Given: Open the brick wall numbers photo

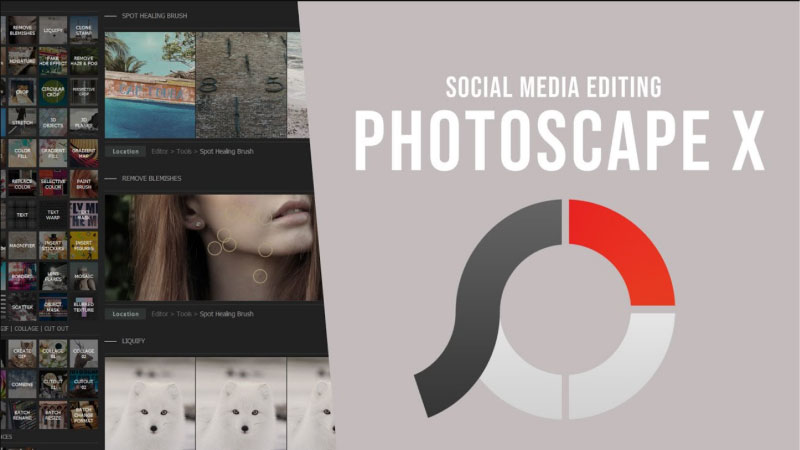Looking at the screenshot, I should point(241,85).
